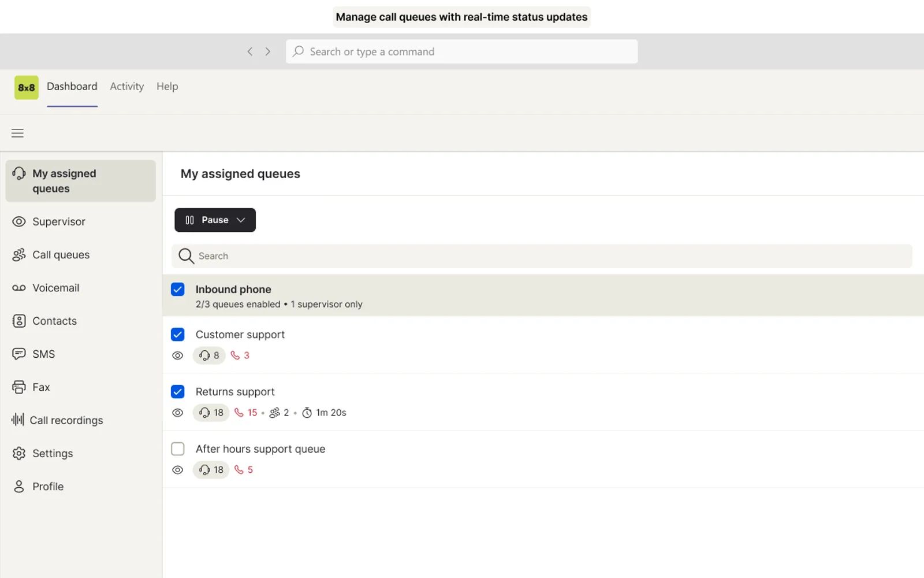Click the Contacts icon in sidebar
The height and width of the screenshot is (578, 924).
coord(19,321)
